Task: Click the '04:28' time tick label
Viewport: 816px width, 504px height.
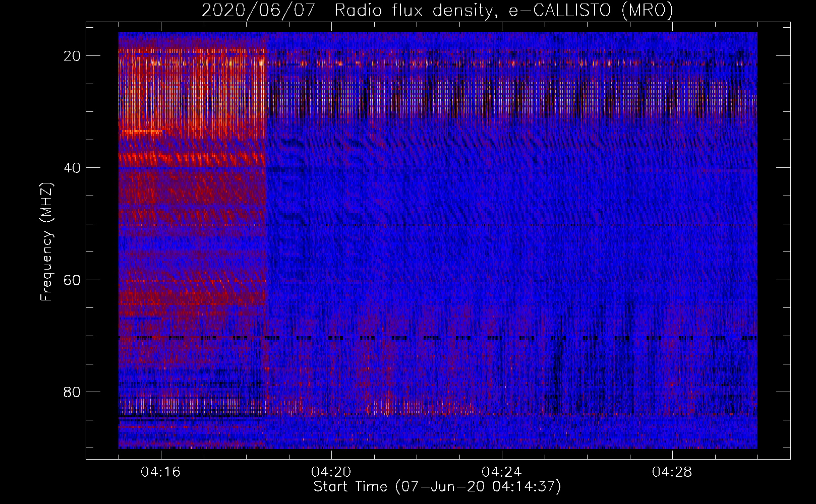Action: [x=672, y=472]
